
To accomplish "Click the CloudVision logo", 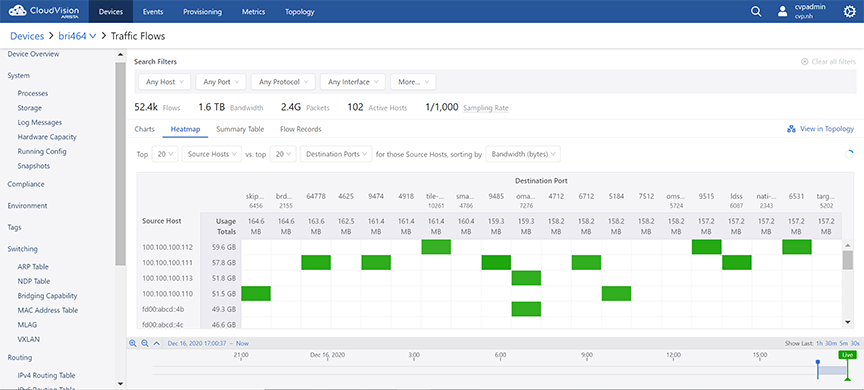I will click(x=43, y=11).
